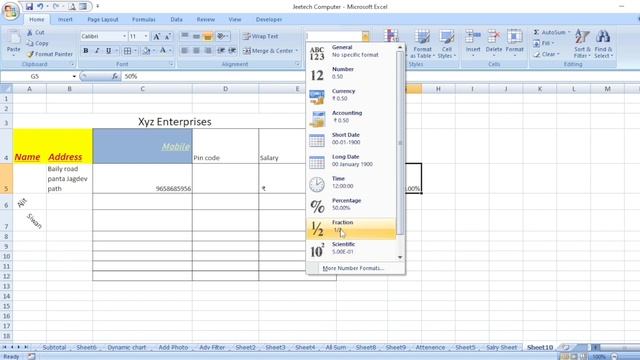Toggle Wrap Text

260,36
